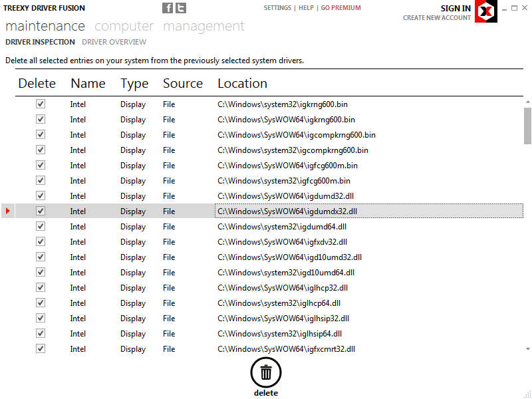The width and height of the screenshot is (532, 399).
Task: Click scrollbar up arrow
Action: pyautogui.click(x=527, y=102)
